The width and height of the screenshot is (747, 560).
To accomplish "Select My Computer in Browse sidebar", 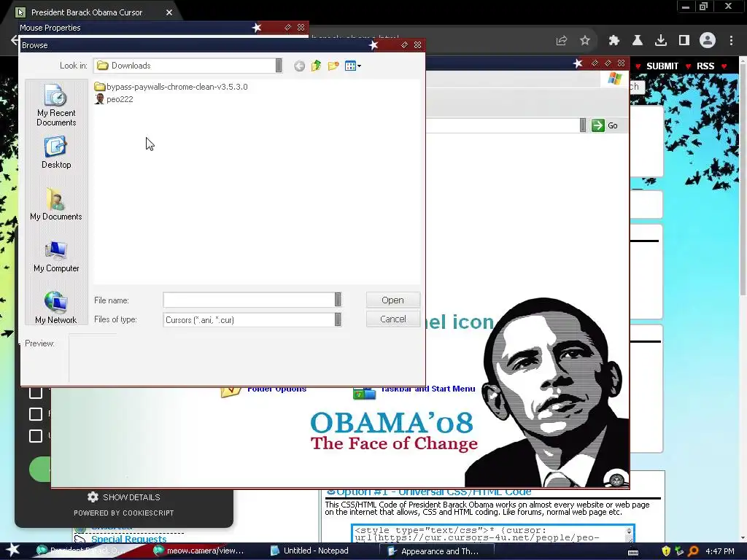I will (56, 256).
